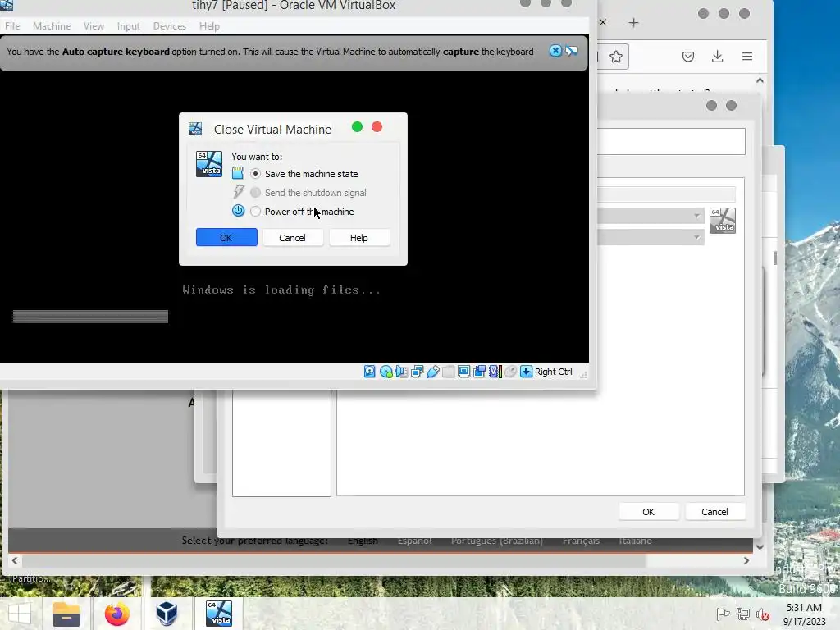Open File Explorer from taskbar
Image resolution: width=840 pixels, height=630 pixels.
click(x=66, y=614)
